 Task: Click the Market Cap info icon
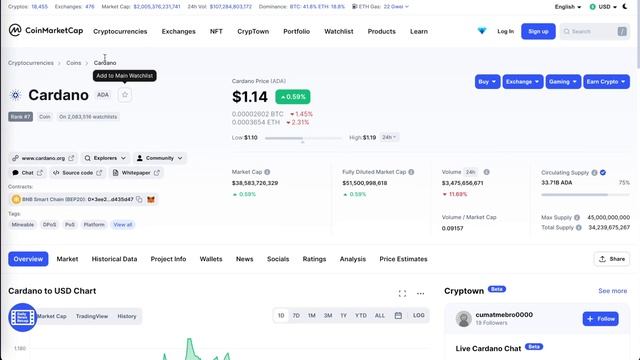(267, 172)
